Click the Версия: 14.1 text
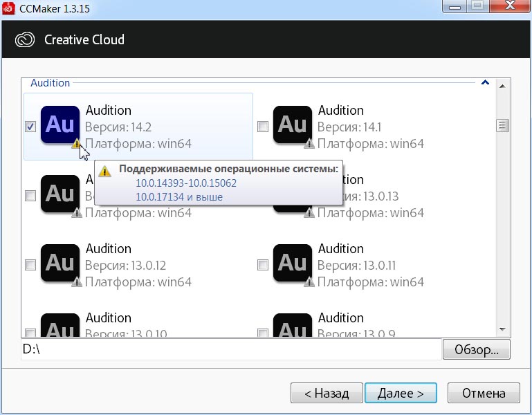Viewport: 532px width, 415px height. click(349, 127)
